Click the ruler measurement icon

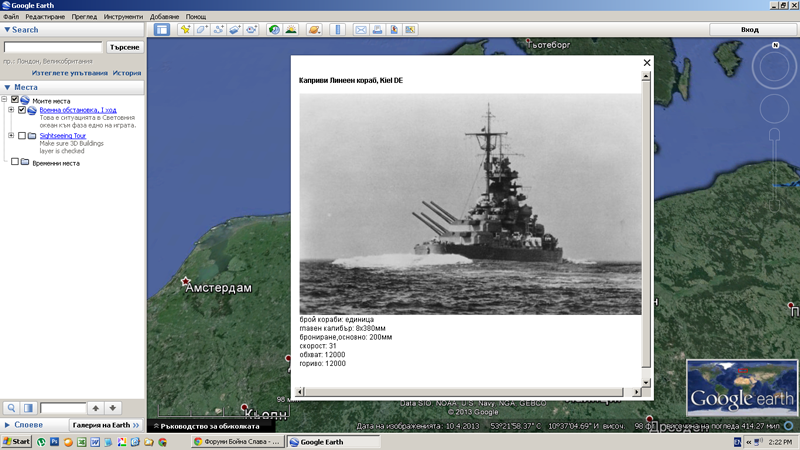(x=338, y=30)
